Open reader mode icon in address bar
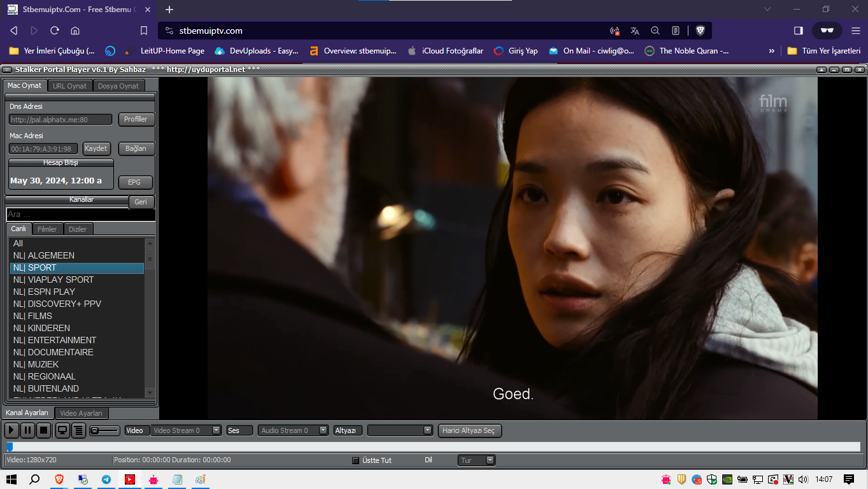This screenshot has width=868, height=489. click(x=676, y=31)
